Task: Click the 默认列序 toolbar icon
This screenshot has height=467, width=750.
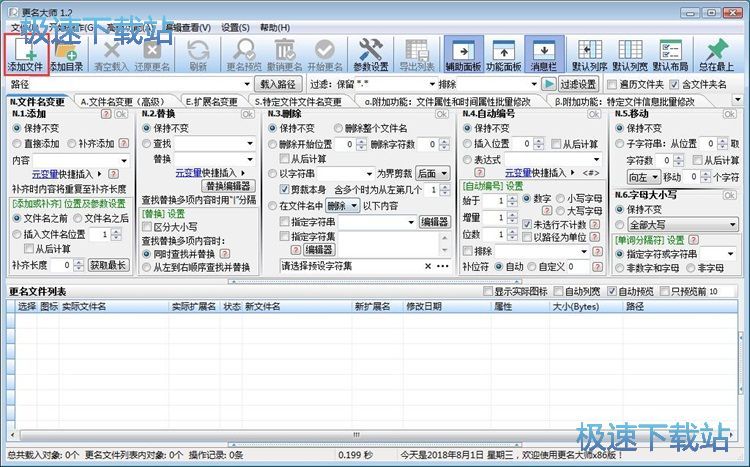Action: [590, 54]
